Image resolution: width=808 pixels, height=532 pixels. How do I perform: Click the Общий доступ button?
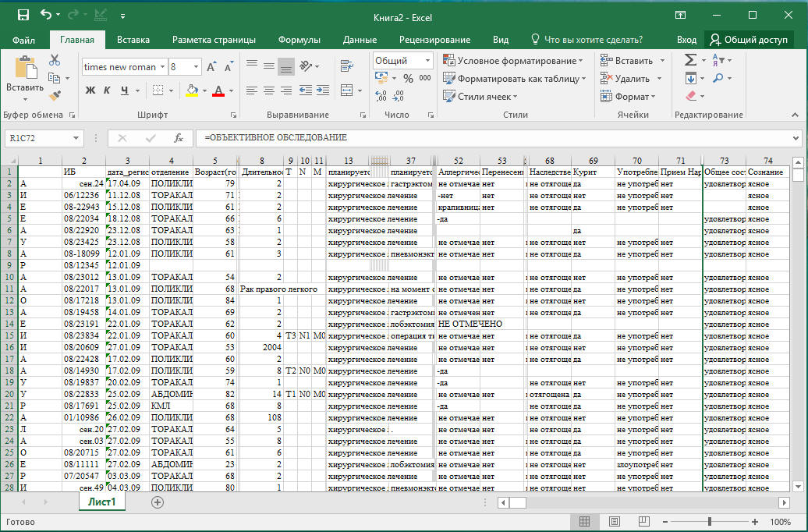(749, 40)
